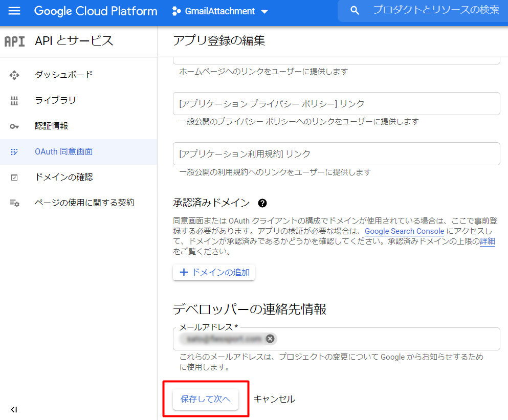Open the 詳細 link about domain limits
The image size is (508, 420).
tap(487, 241)
